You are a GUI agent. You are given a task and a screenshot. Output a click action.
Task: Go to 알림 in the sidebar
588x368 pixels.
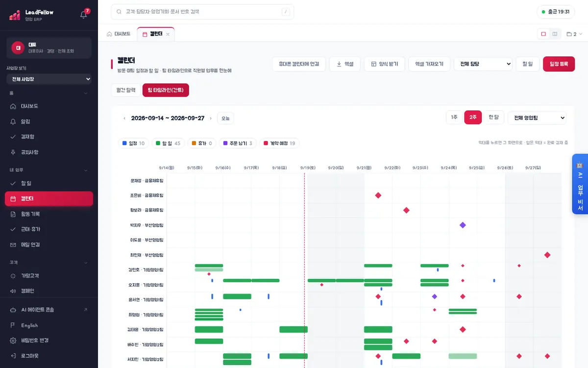49,121
